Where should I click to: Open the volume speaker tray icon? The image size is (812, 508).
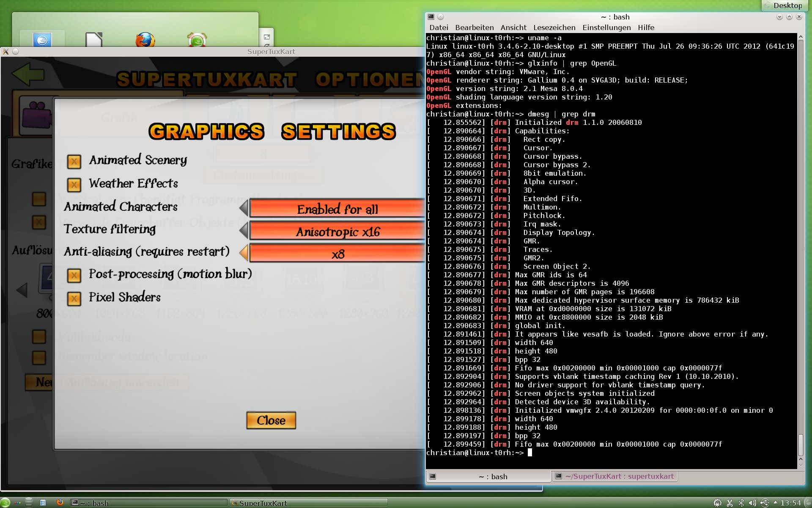point(752,503)
